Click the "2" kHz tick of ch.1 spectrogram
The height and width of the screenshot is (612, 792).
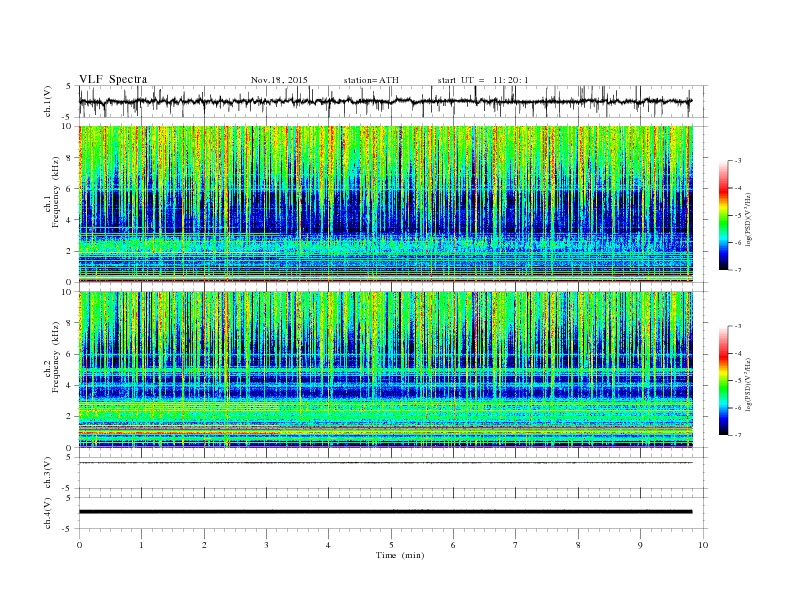click(70, 251)
